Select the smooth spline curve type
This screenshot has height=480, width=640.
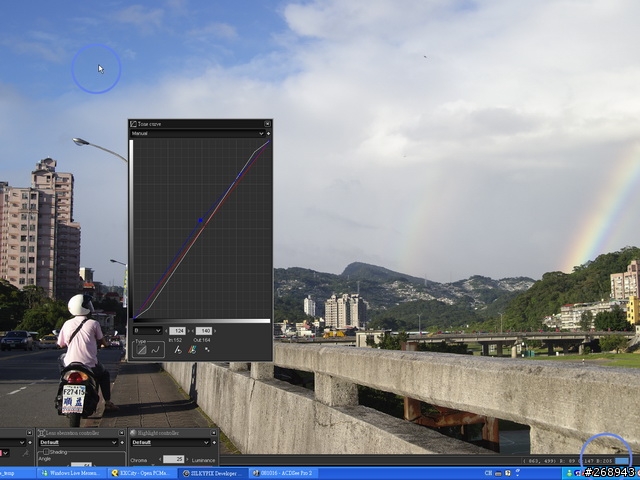pyautogui.click(x=155, y=350)
